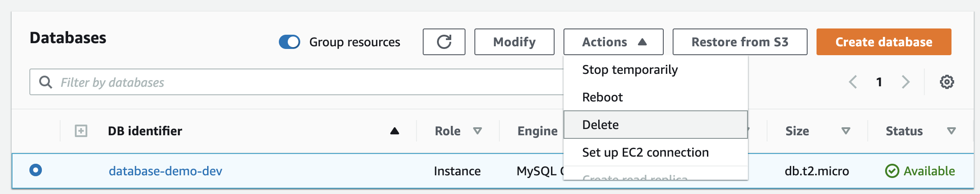
Task: Sort by the Size column arrow
Action: pyautogui.click(x=845, y=131)
